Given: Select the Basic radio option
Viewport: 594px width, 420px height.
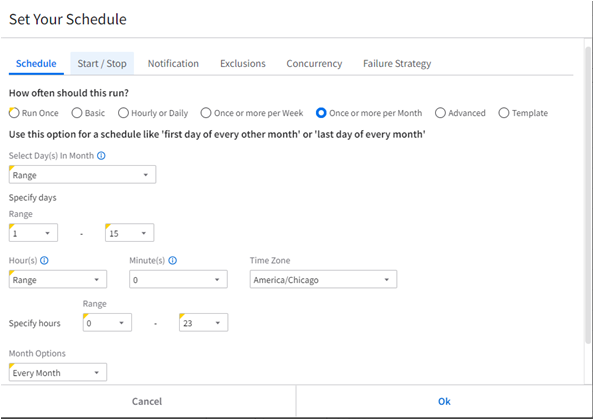Looking at the screenshot, I should coord(77,113).
